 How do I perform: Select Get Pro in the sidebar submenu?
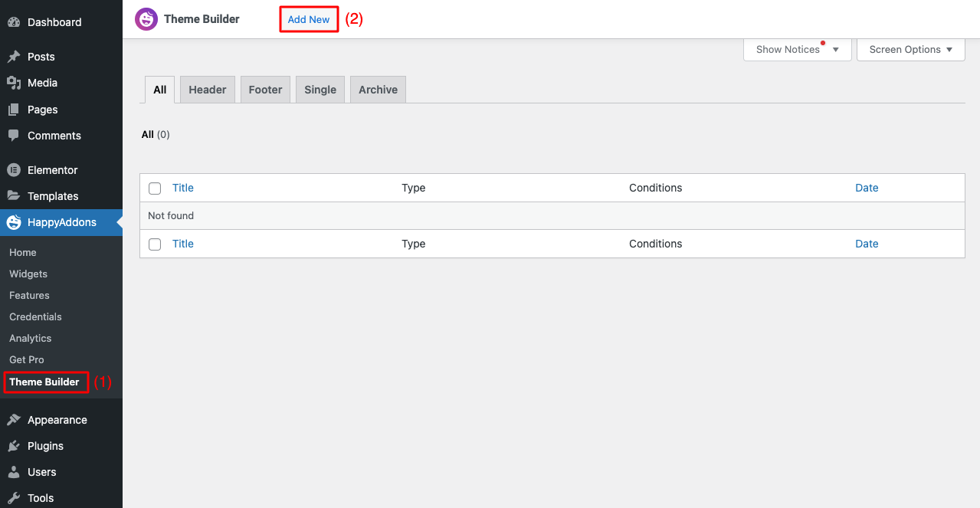(27, 360)
